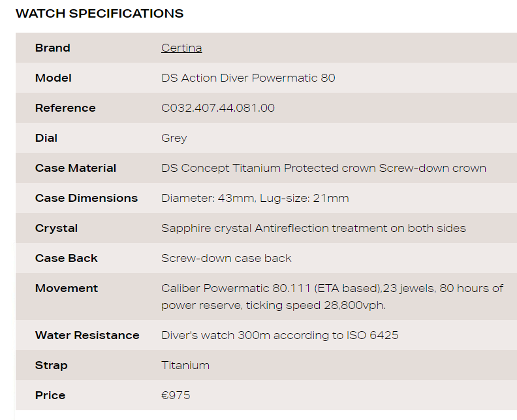Select the Brand row label
The height and width of the screenshot is (420, 517).
coord(52,48)
